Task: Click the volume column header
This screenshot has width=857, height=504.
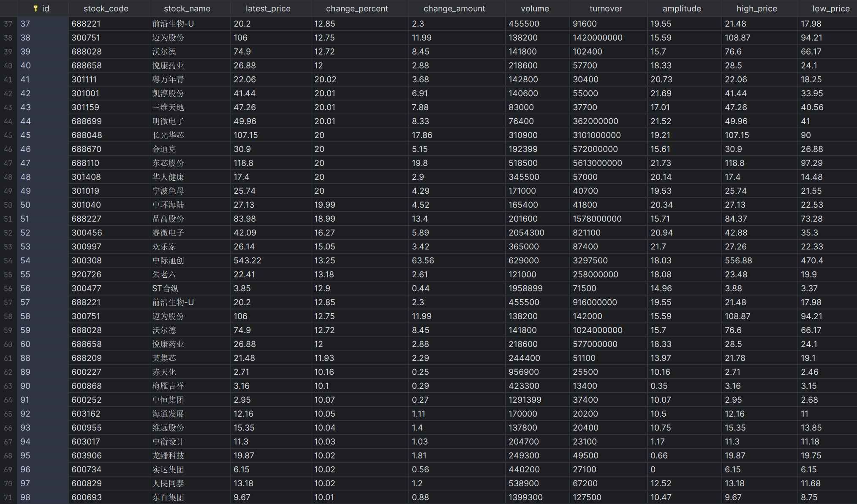Action: (x=535, y=8)
